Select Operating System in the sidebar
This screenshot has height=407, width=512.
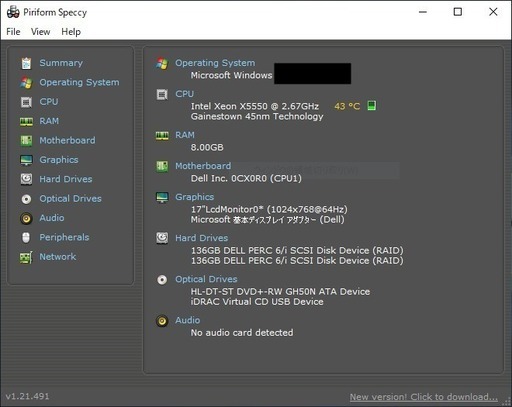click(x=79, y=82)
